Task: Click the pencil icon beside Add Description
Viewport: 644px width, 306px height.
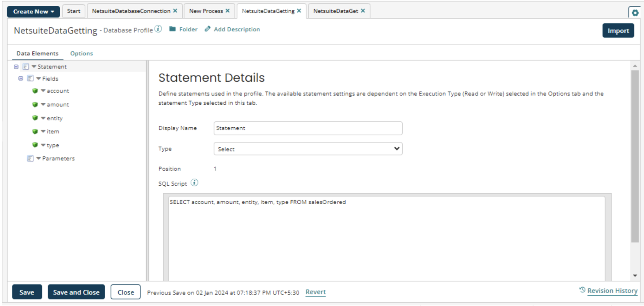Action: pos(207,29)
